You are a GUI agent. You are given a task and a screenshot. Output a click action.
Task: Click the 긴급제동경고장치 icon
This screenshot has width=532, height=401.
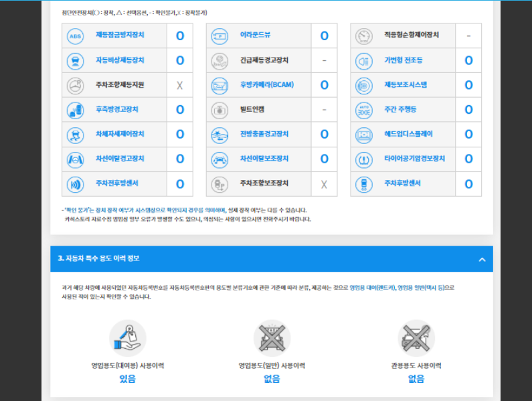pos(219,61)
